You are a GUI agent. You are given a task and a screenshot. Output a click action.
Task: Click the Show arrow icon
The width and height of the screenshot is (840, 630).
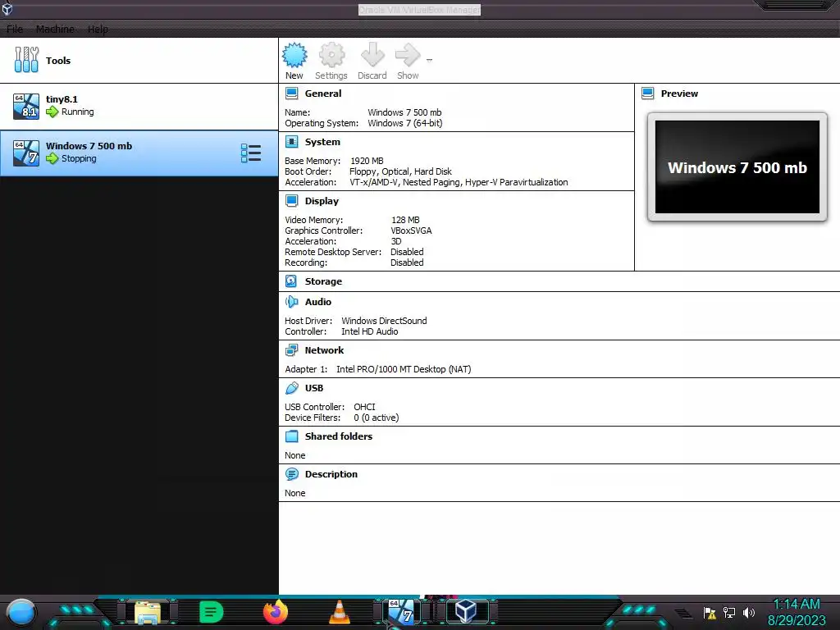pyautogui.click(x=408, y=55)
